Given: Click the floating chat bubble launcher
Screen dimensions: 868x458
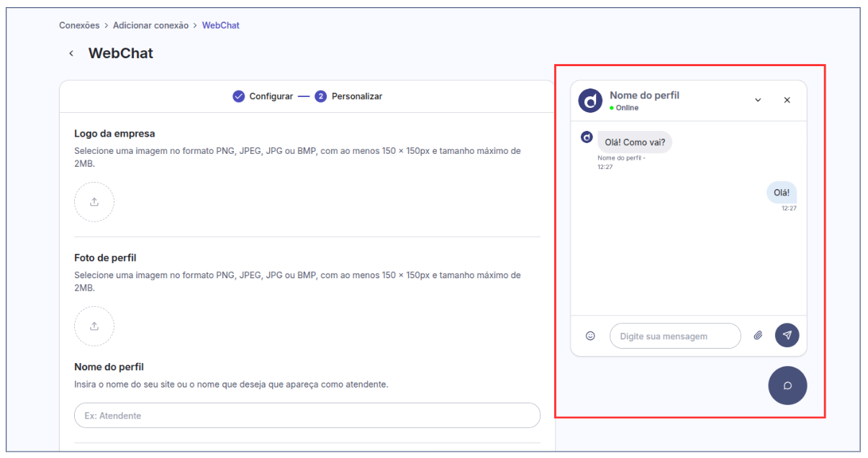Looking at the screenshot, I should pos(787,385).
